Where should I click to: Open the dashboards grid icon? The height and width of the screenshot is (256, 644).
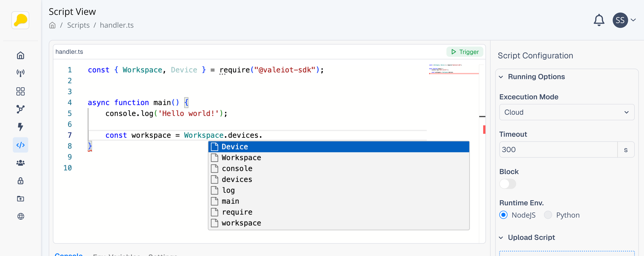point(21,91)
